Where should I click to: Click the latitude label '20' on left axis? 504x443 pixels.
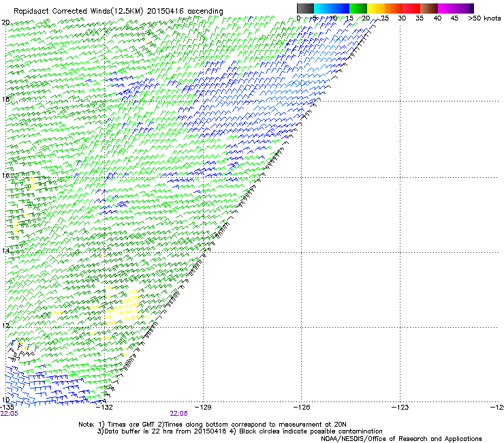[x=5, y=22]
